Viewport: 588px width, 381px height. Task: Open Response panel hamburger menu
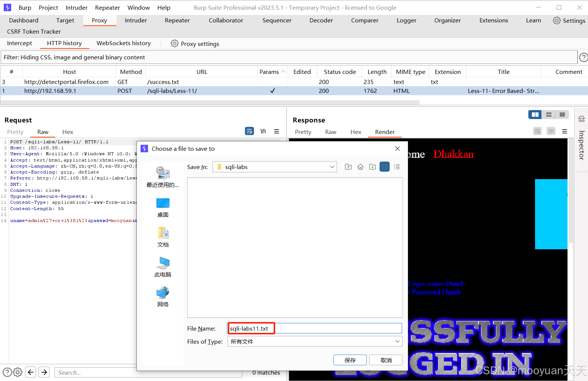click(565, 131)
